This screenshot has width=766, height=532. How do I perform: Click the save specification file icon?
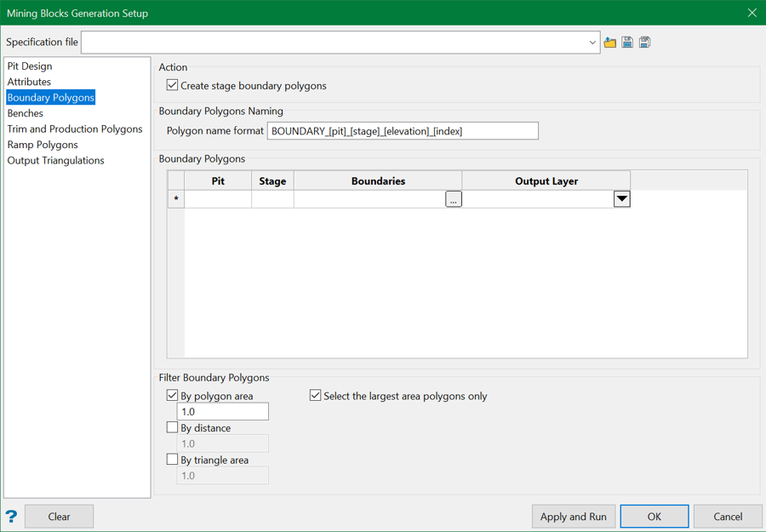[627, 42]
